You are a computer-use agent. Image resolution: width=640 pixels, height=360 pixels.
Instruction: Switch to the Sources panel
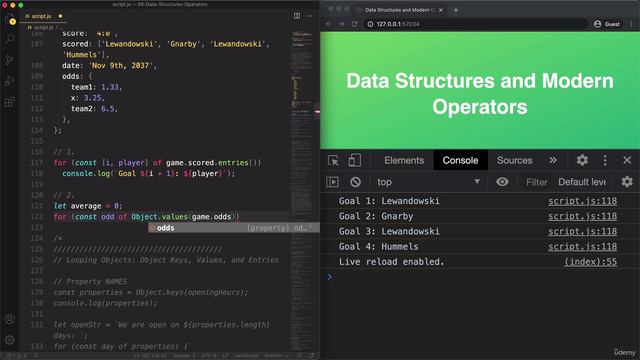(x=514, y=160)
